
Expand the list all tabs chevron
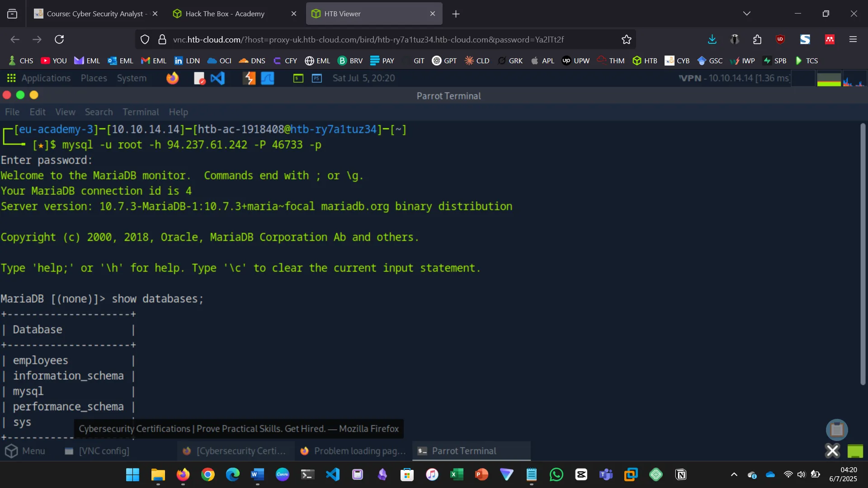746,14
